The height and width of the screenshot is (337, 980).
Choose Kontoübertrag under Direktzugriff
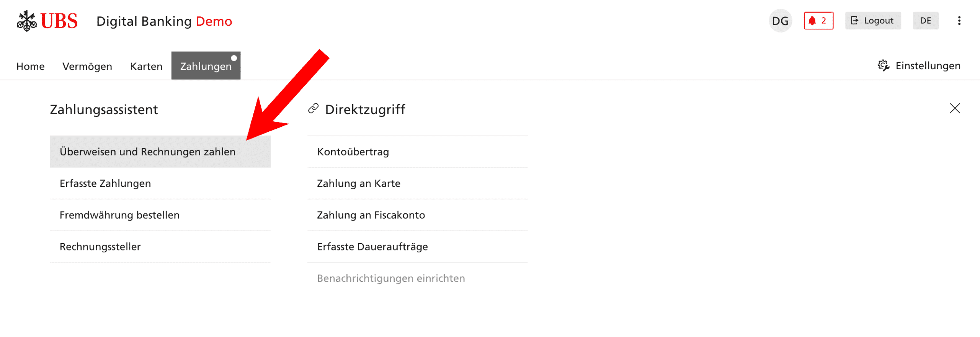coord(418,152)
